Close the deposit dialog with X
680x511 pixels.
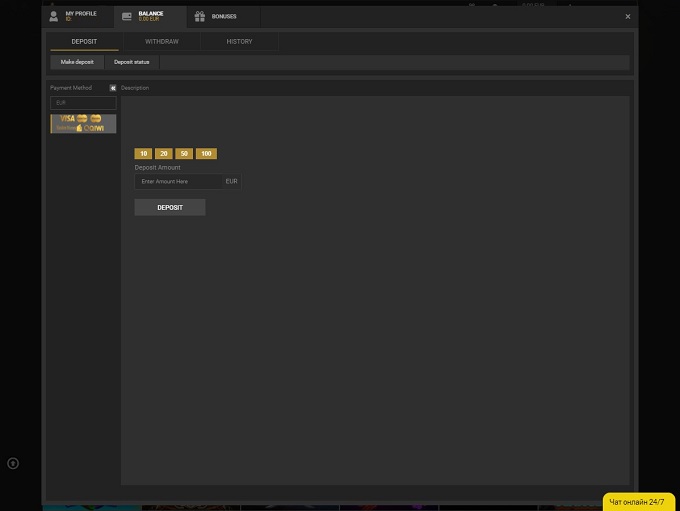click(628, 16)
